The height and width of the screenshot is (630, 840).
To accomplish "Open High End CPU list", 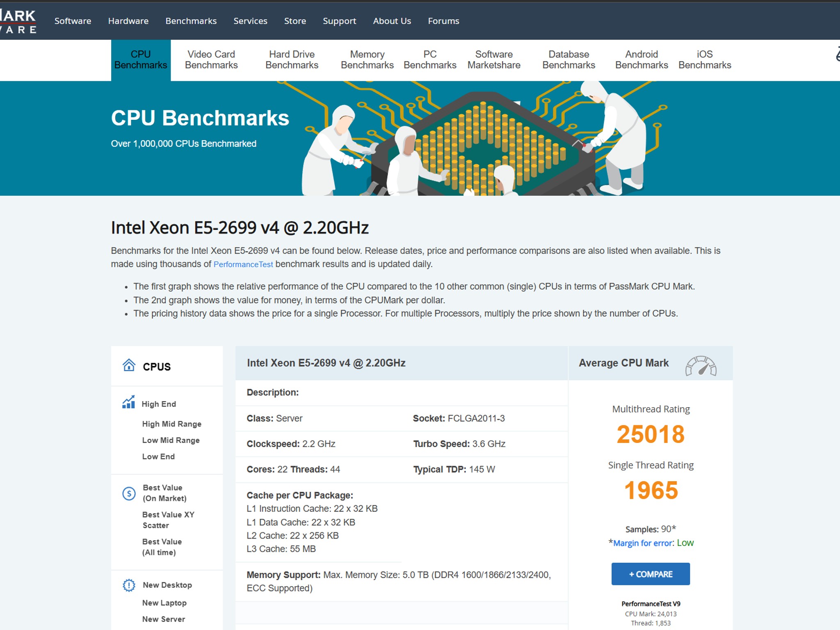I will click(x=159, y=404).
